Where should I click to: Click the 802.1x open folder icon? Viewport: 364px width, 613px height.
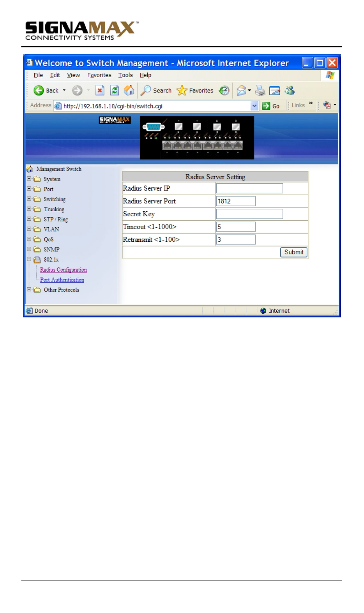37,260
